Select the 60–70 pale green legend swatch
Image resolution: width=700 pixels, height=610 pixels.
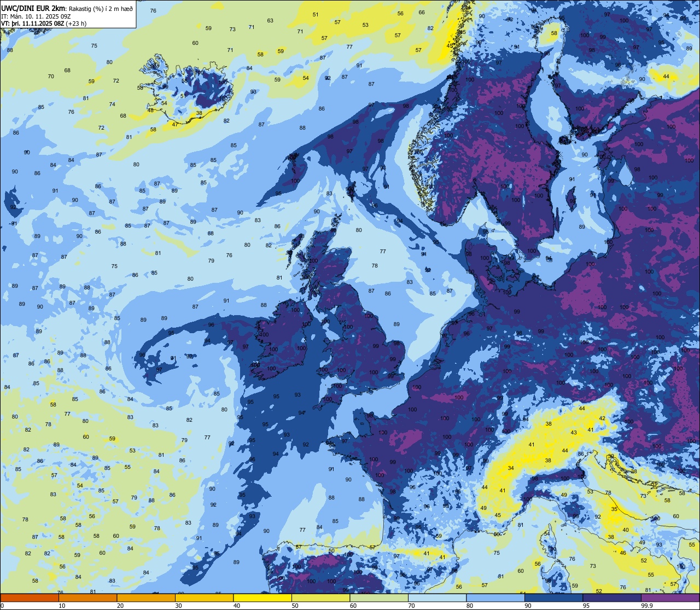click(379, 597)
